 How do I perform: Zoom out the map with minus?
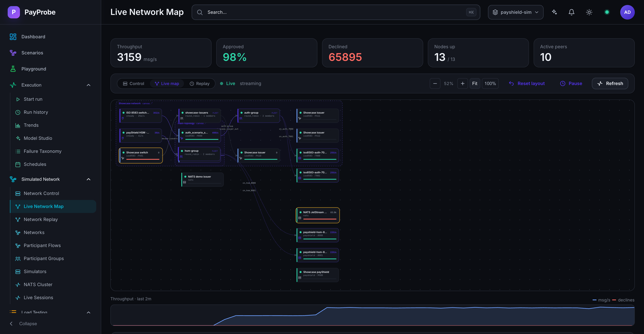435,83
